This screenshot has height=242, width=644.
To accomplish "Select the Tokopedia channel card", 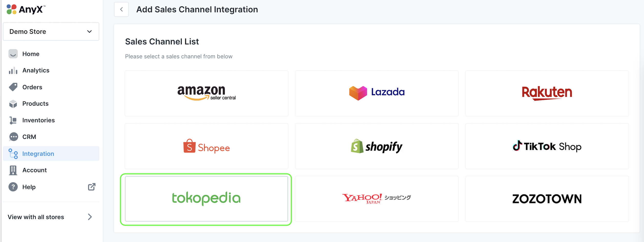I will [x=206, y=199].
